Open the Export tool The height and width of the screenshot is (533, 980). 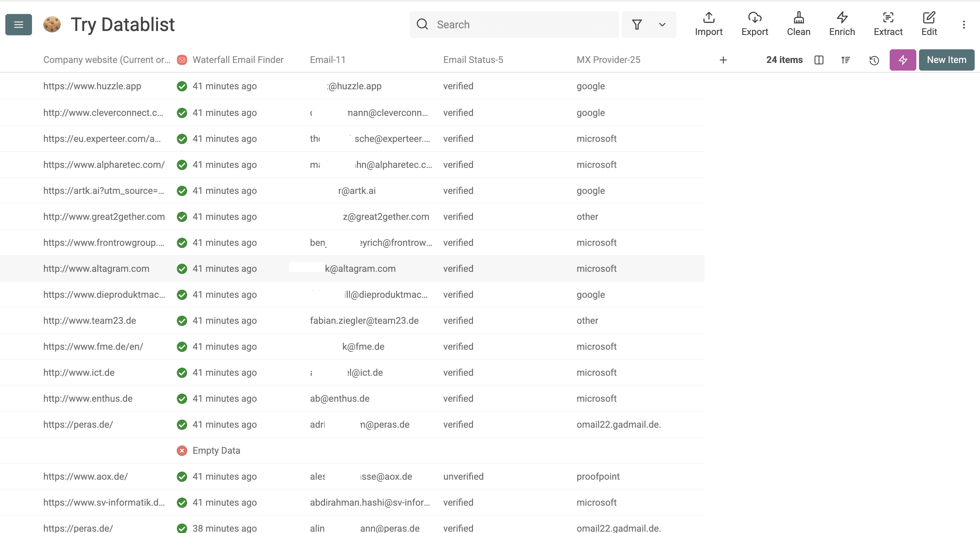tap(755, 24)
